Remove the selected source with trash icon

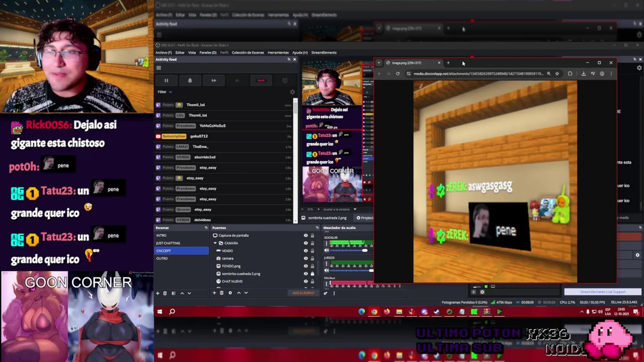point(221,293)
